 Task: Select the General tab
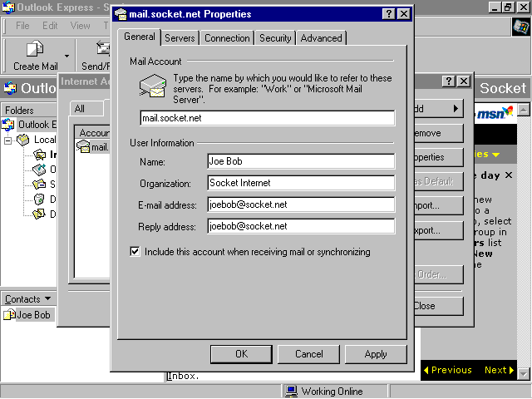(140, 37)
